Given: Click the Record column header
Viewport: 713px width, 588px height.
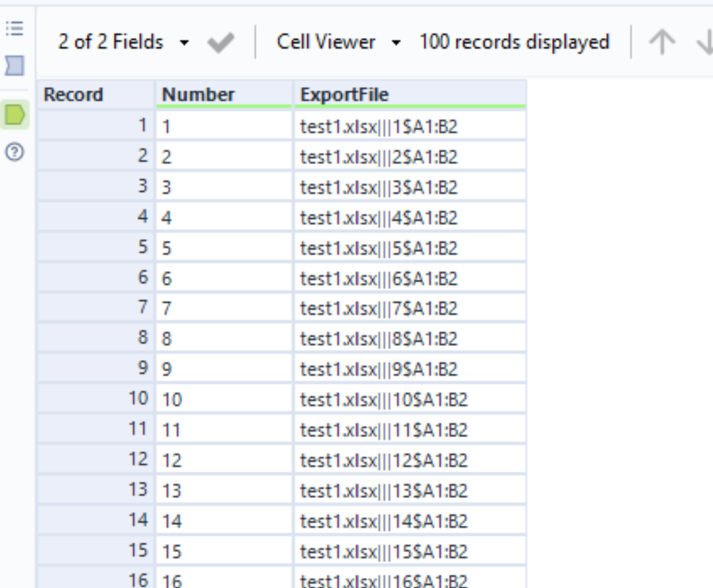Looking at the screenshot, I should click(x=95, y=95).
